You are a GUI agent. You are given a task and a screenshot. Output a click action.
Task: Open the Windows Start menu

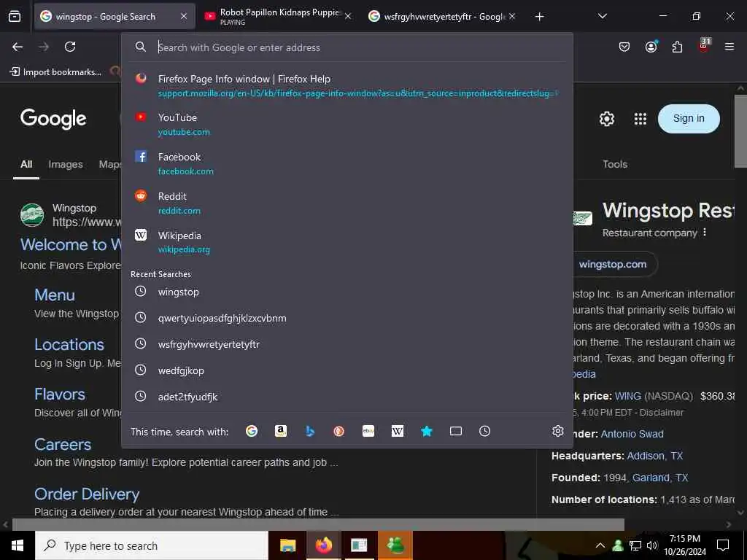click(x=18, y=545)
